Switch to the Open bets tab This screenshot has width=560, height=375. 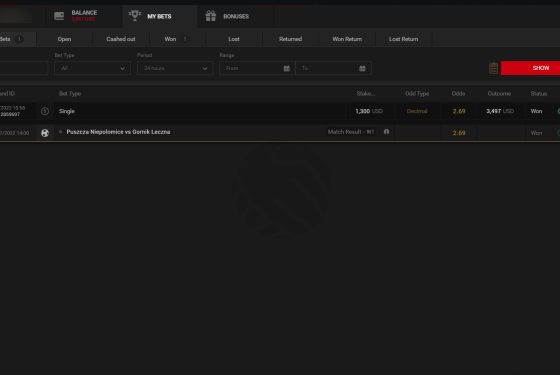pyautogui.click(x=64, y=39)
